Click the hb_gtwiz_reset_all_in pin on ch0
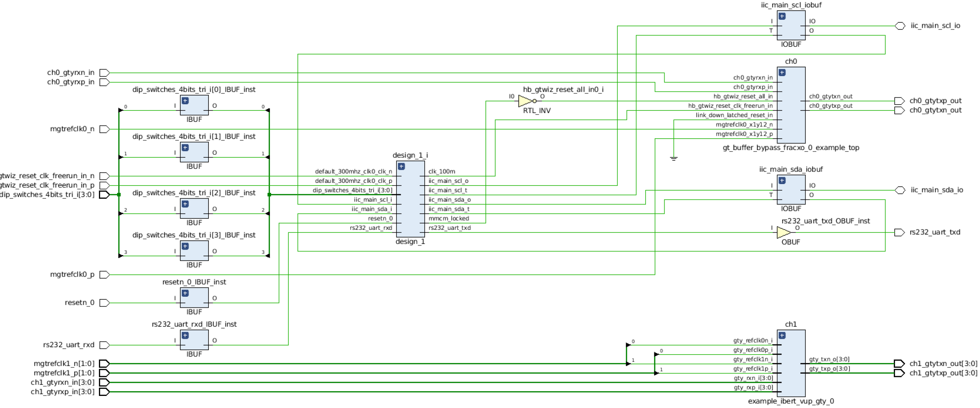Image resolution: width=980 pixels, height=408 pixels. click(x=743, y=97)
